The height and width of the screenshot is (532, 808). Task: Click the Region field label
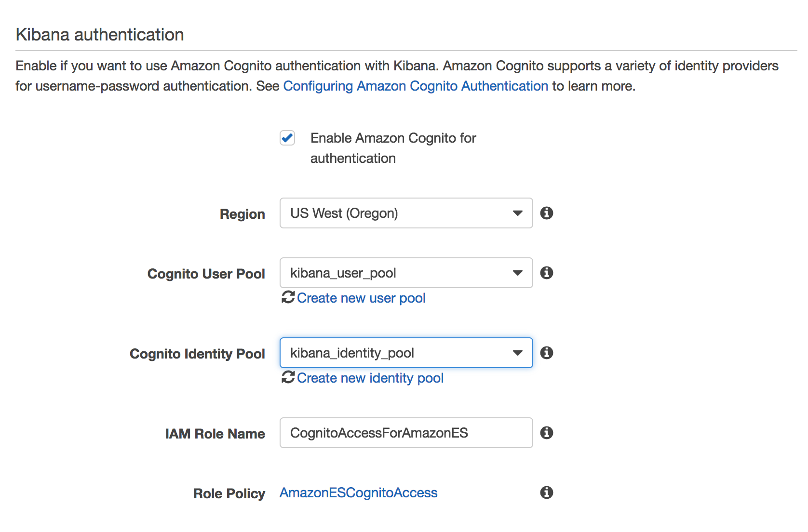point(242,214)
